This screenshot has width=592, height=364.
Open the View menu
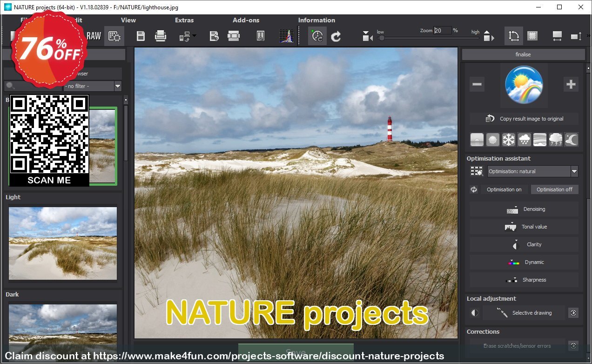[x=128, y=20]
